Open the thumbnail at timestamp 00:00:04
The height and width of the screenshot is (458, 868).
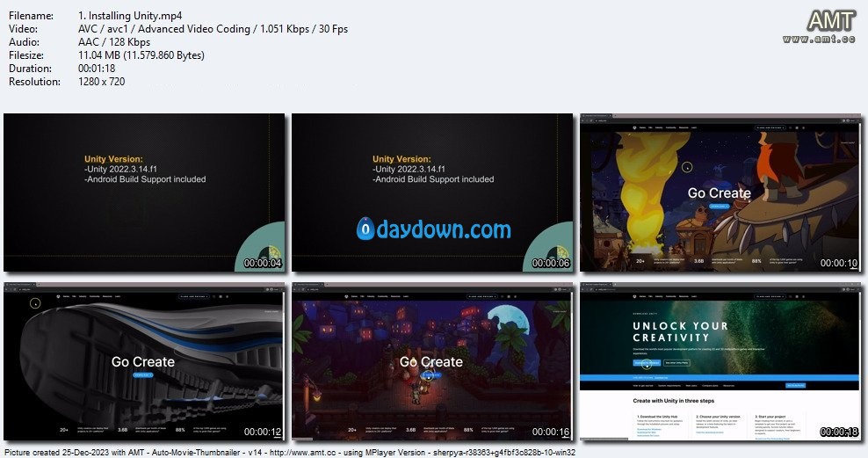tap(144, 193)
